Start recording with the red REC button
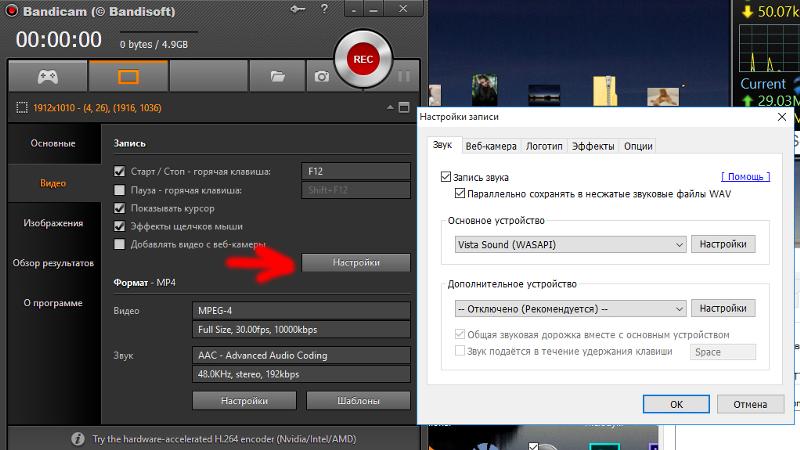The width and height of the screenshot is (800, 450). tap(363, 59)
